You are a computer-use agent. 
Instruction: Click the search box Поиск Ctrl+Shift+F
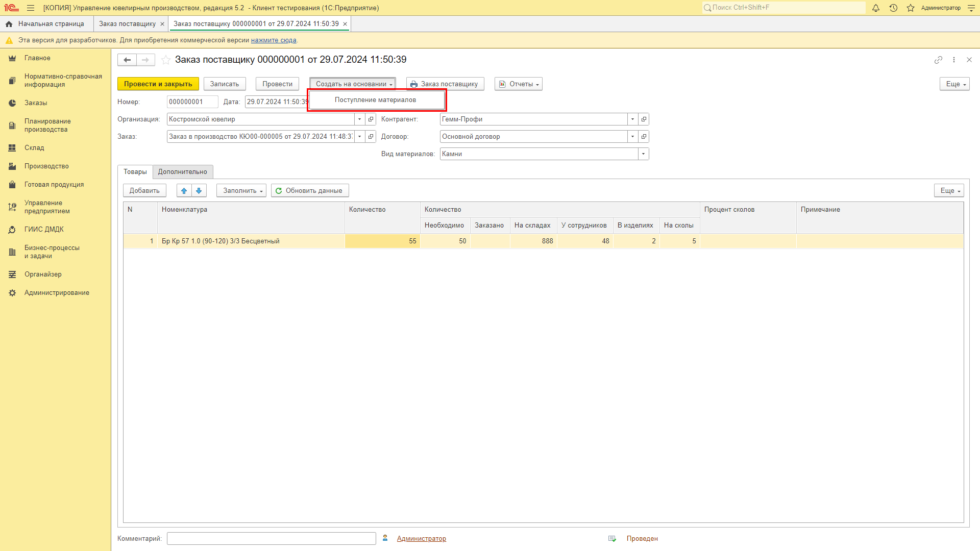tap(783, 8)
